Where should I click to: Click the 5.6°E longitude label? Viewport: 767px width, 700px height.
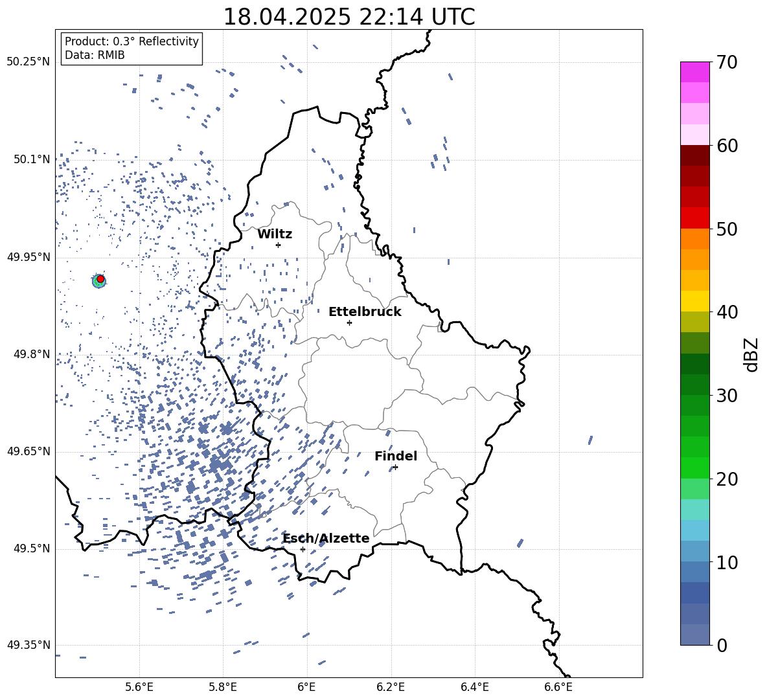139,687
